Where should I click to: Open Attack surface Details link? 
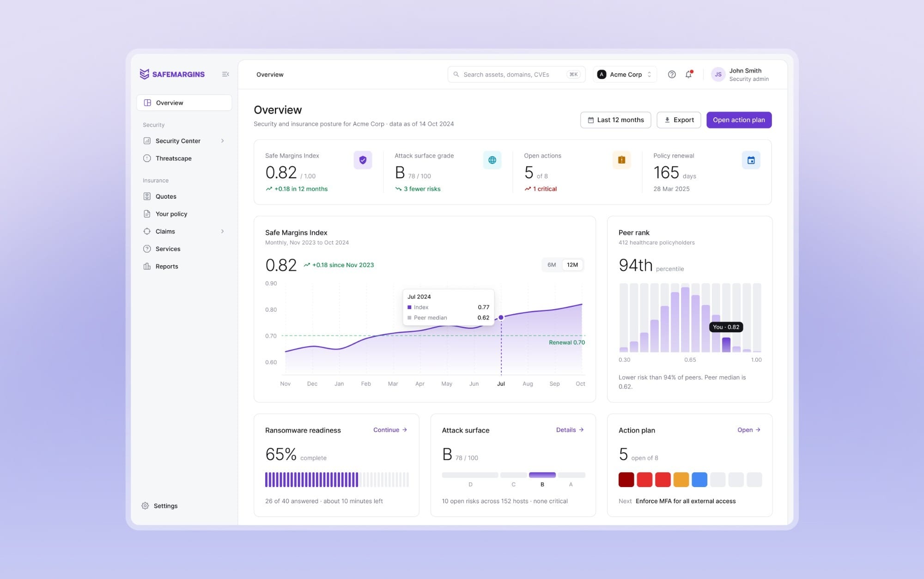[570, 430]
